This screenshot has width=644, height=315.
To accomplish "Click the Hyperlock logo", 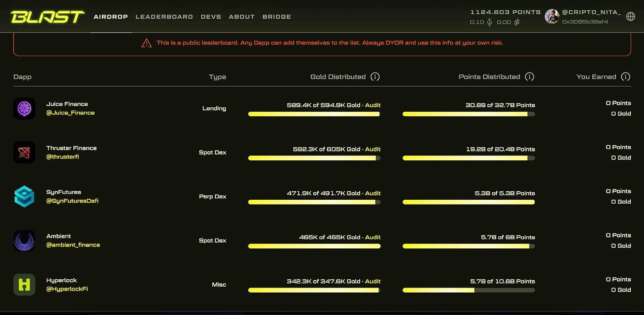I will point(24,285).
